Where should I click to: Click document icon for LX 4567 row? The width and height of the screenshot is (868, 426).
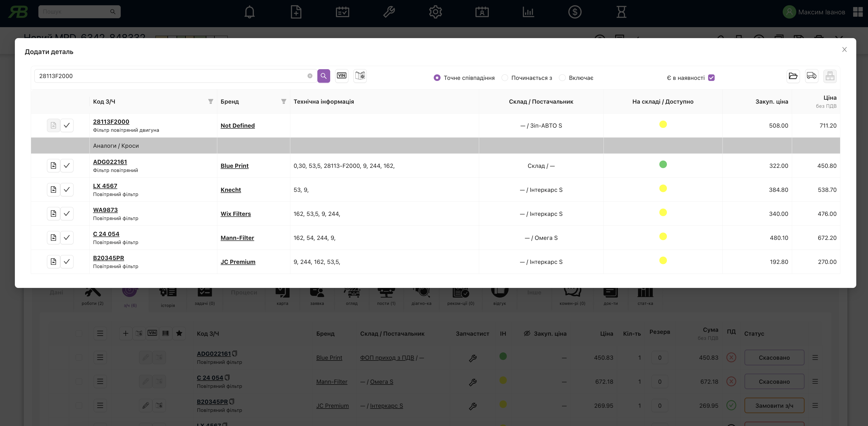tap(53, 190)
